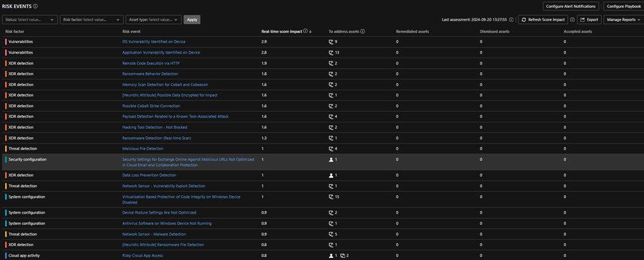Image resolution: width=644 pixels, height=260 pixels.
Task: Click cloud app icon in Risky Cloud App Access row
Action: (343, 256)
